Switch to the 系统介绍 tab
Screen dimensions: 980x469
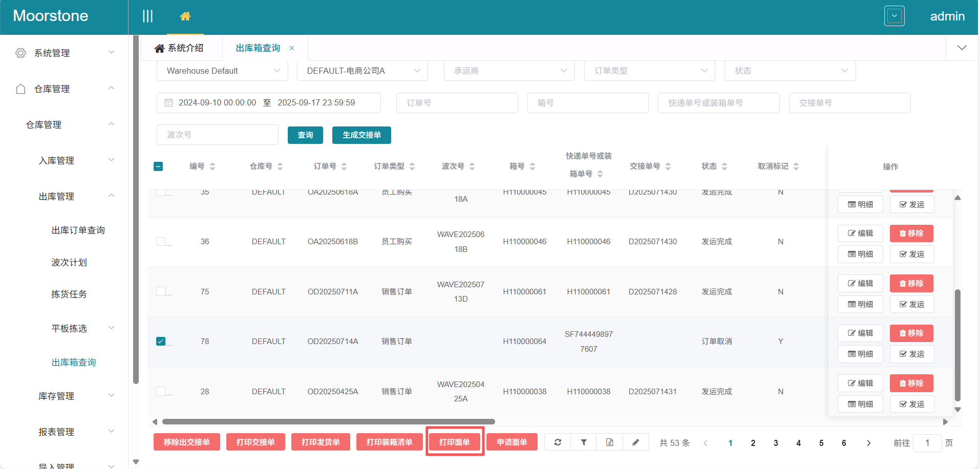click(180, 48)
